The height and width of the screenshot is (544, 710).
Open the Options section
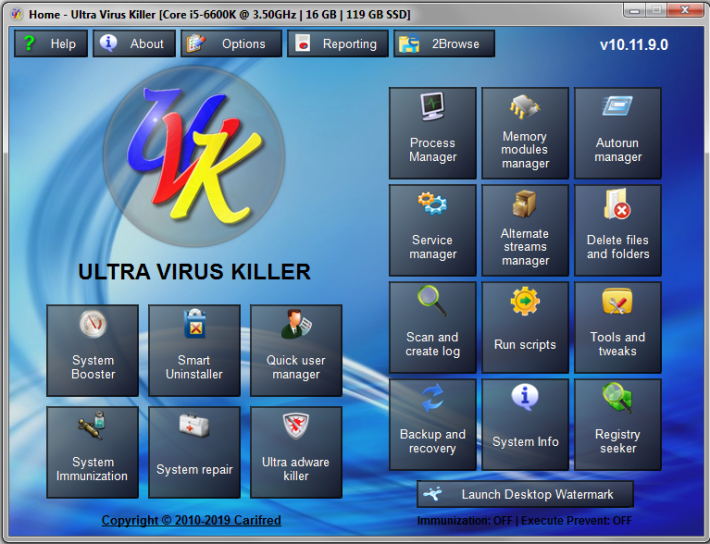[231, 43]
